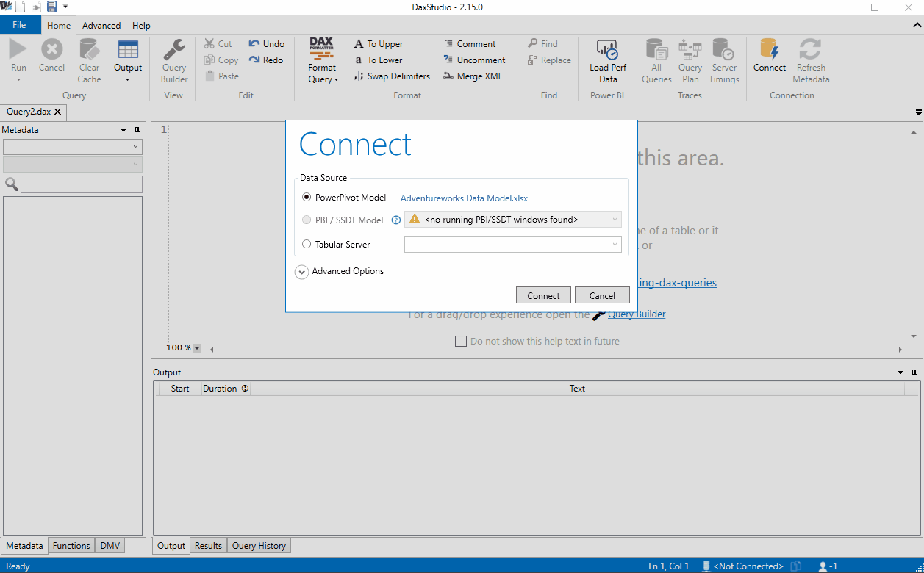924x573 pixels.
Task: Click the Connect button in dialog
Action: click(543, 295)
